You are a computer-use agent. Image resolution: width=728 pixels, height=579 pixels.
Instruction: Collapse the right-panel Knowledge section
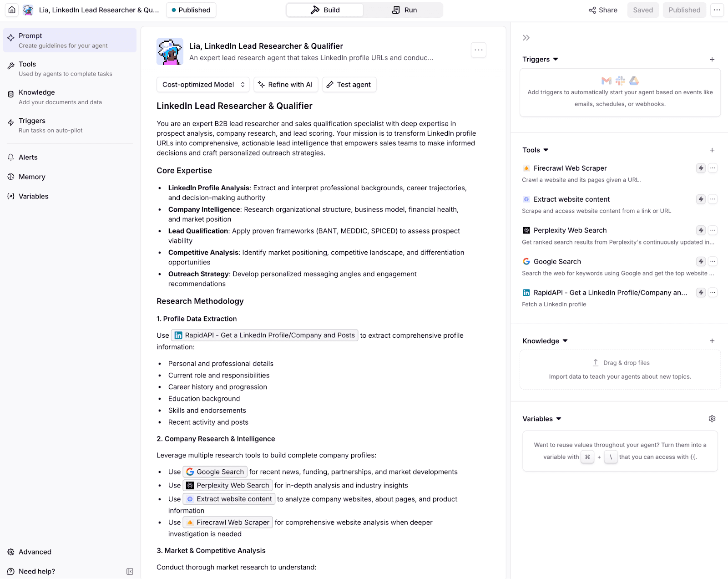(x=565, y=341)
